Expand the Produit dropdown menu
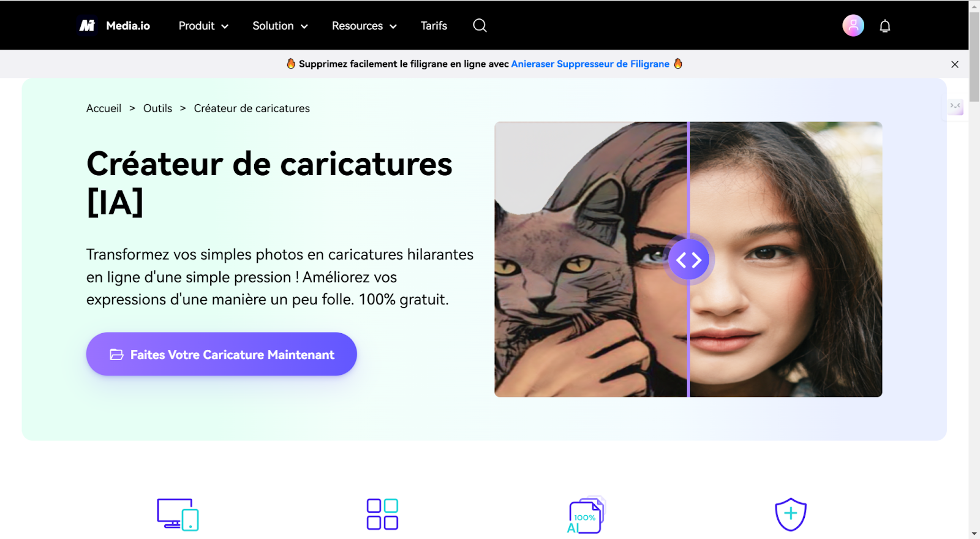This screenshot has height=539, width=980. coord(203,26)
